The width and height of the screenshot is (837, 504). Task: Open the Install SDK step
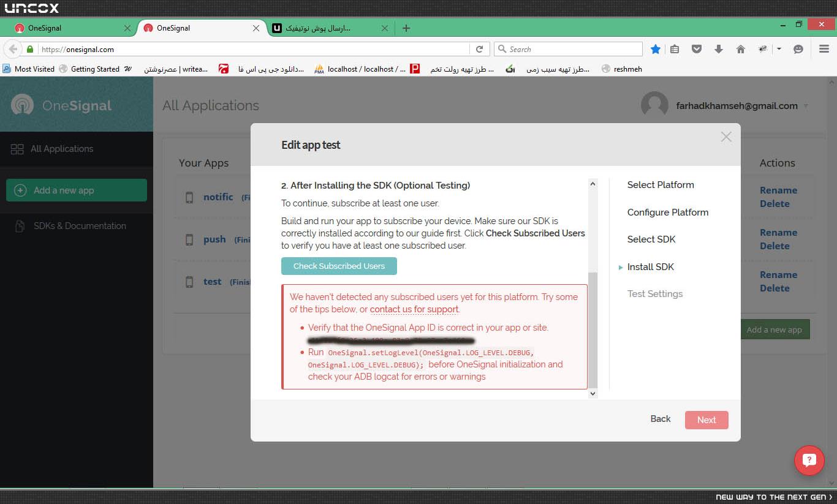[x=651, y=267]
